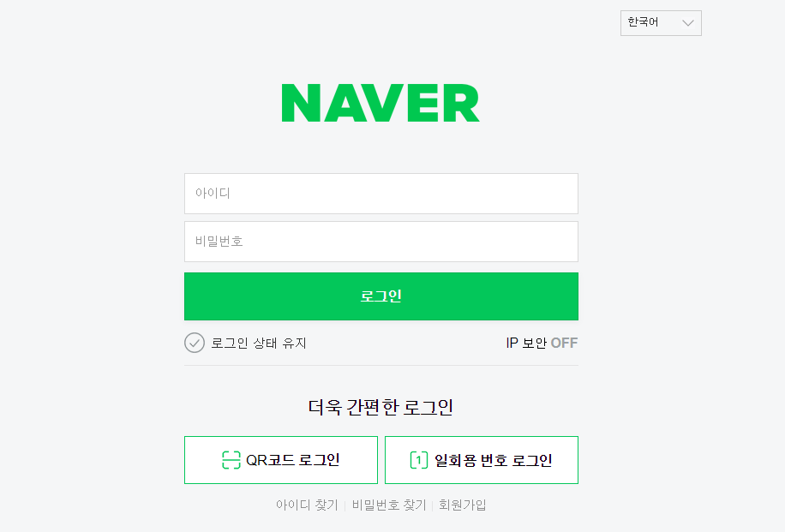Click the green NAVER logo
Screen dimensions: 785x532
[381, 103]
